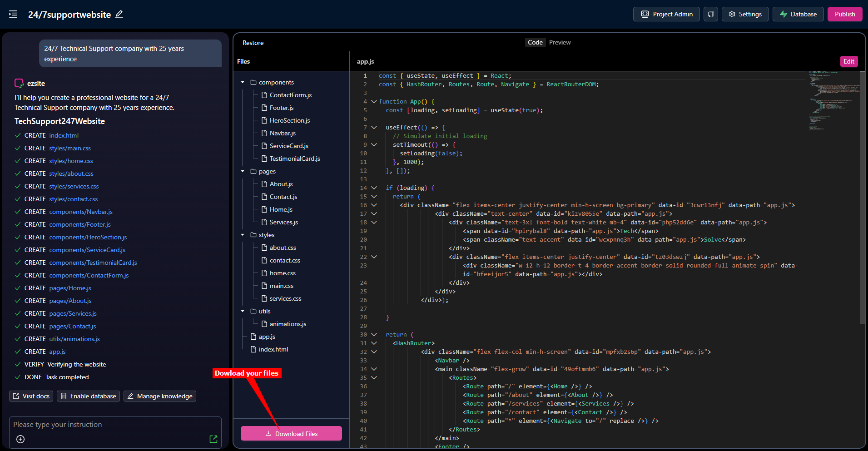Open utils/animations.js link in chat

(x=74, y=339)
